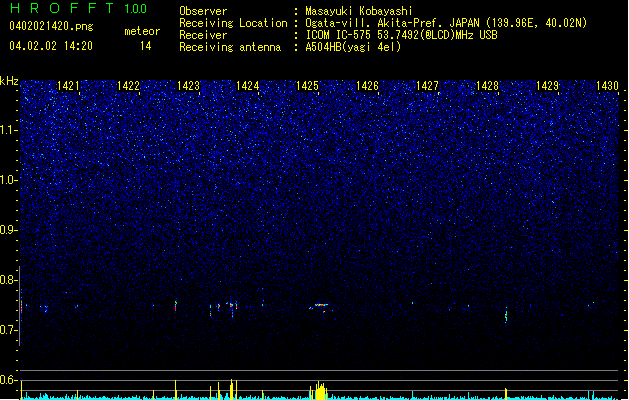This screenshot has height=400, width=629.
Task: Click the 'Observer' field label
Action: (203, 11)
